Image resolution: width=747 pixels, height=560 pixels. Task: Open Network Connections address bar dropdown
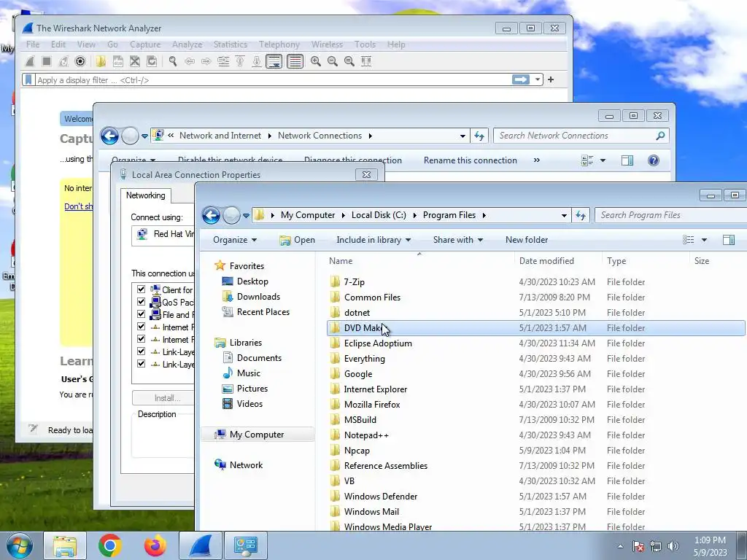(462, 136)
